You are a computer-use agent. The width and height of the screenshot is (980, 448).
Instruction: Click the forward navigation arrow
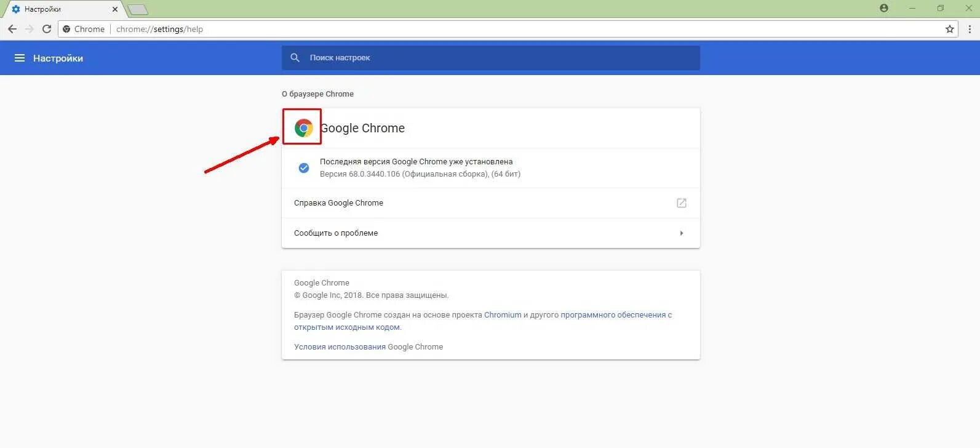[29, 29]
